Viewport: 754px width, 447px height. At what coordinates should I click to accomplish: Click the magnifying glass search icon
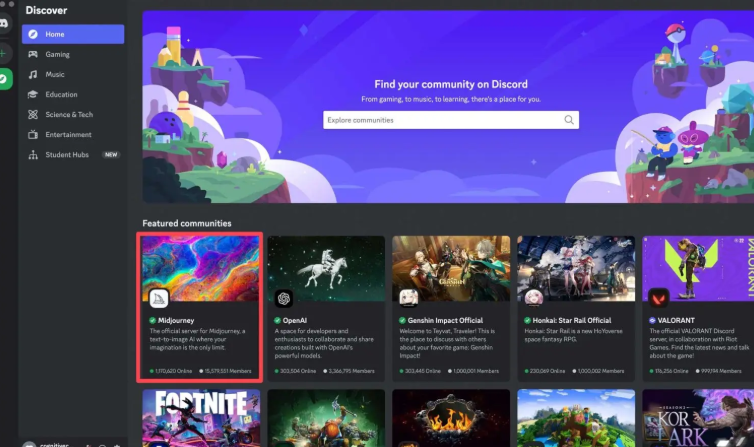point(569,120)
